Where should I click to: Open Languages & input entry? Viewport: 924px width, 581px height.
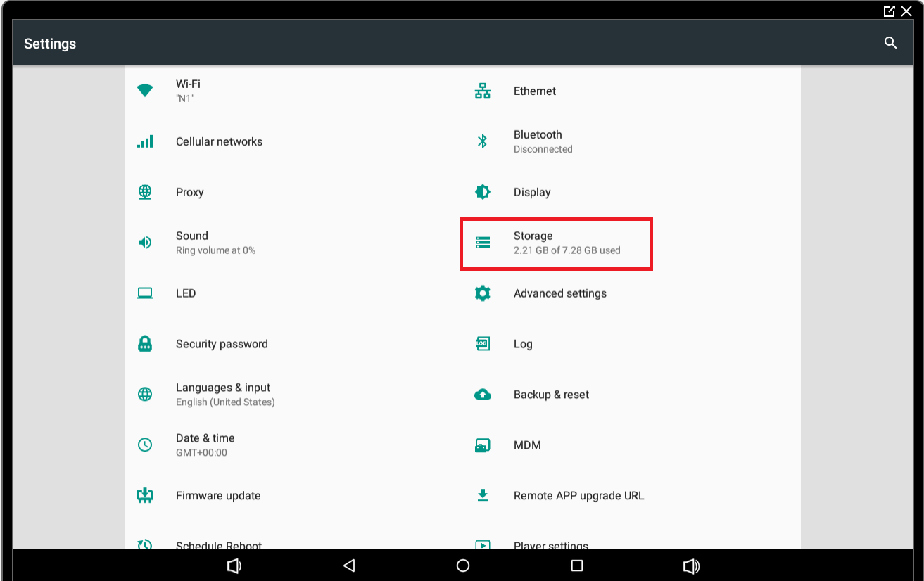[294, 395]
